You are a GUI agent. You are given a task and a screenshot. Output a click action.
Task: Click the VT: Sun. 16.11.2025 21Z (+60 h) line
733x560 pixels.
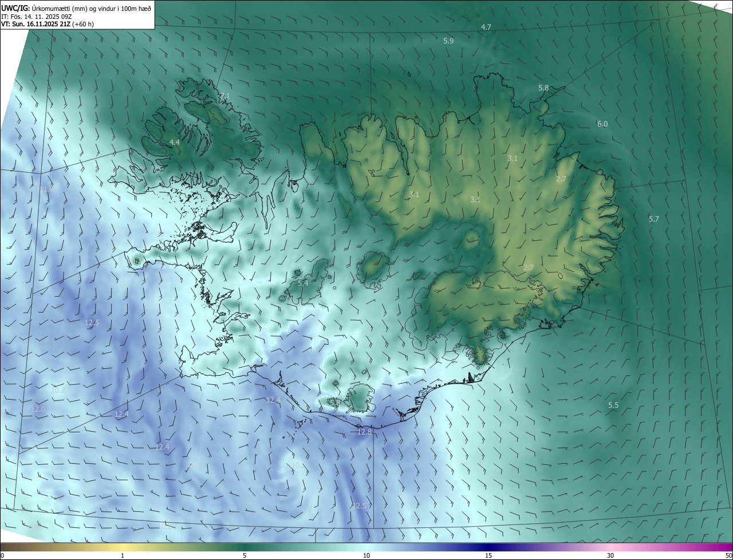tap(48, 24)
